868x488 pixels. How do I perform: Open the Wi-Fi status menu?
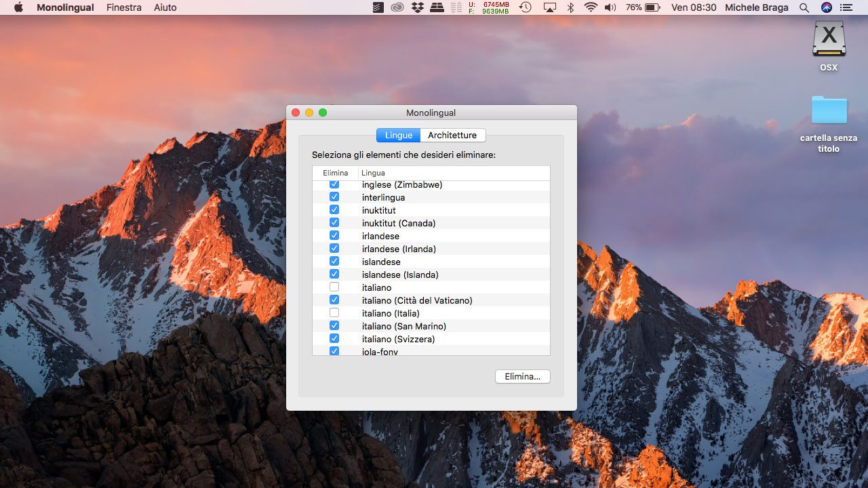[591, 7]
